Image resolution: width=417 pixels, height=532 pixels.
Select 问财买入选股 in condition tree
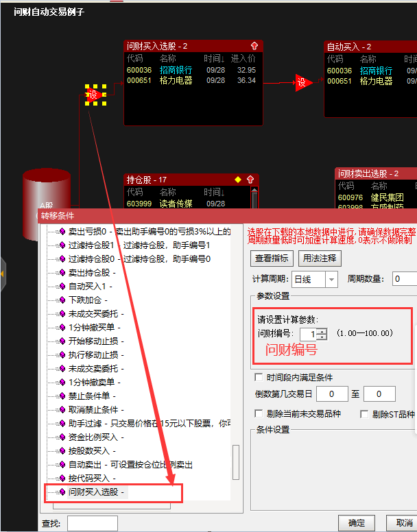(97, 492)
